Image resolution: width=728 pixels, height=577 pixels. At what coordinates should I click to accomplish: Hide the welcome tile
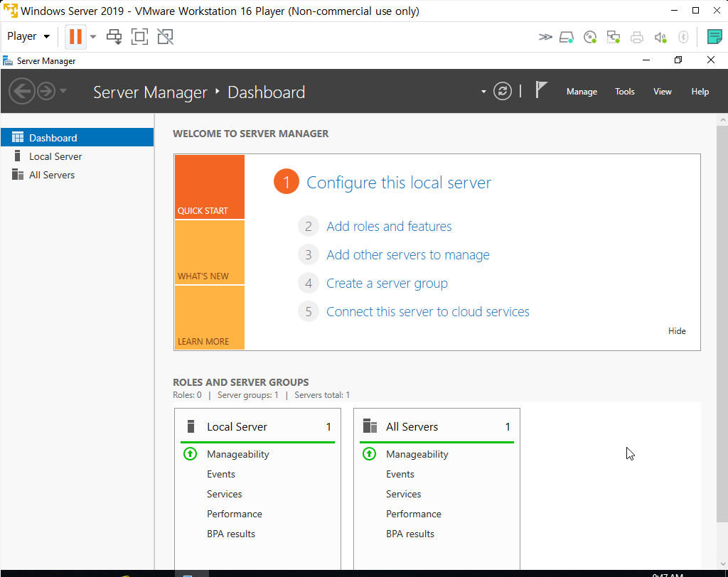(677, 331)
